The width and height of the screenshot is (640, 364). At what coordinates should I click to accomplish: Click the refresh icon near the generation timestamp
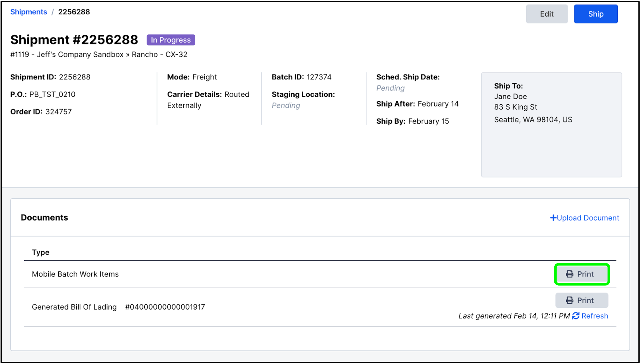(x=575, y=316)
